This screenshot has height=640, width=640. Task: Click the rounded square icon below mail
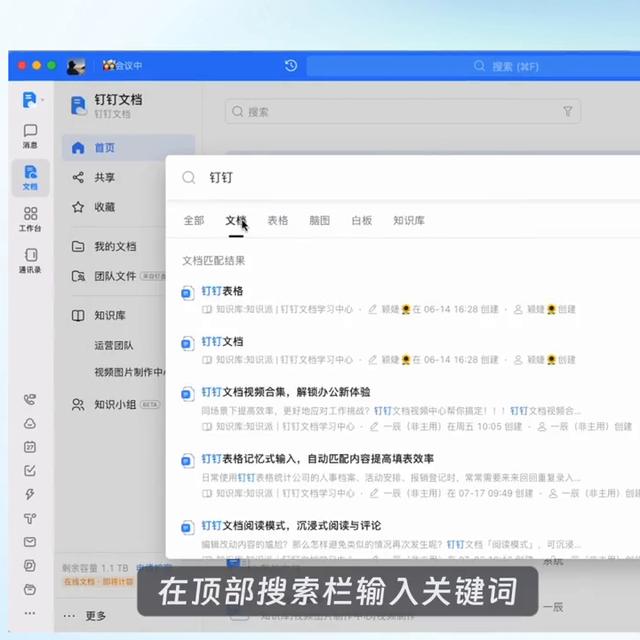coord(30,566)
